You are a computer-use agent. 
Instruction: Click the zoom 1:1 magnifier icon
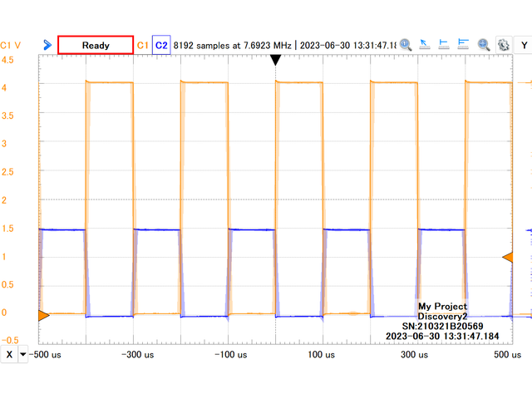406,45
